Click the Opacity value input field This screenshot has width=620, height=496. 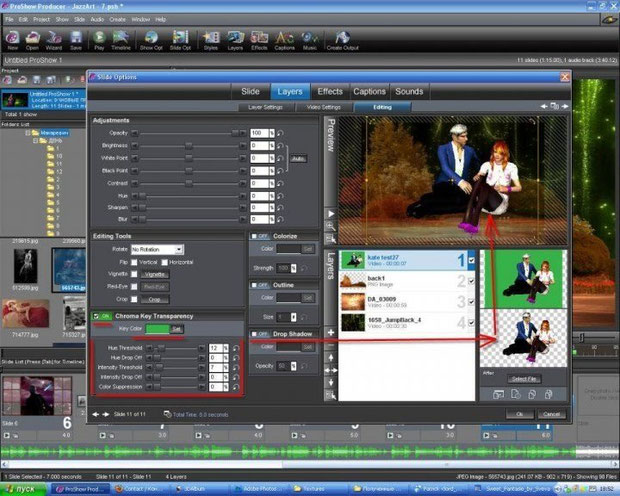[x=259, y=133]
